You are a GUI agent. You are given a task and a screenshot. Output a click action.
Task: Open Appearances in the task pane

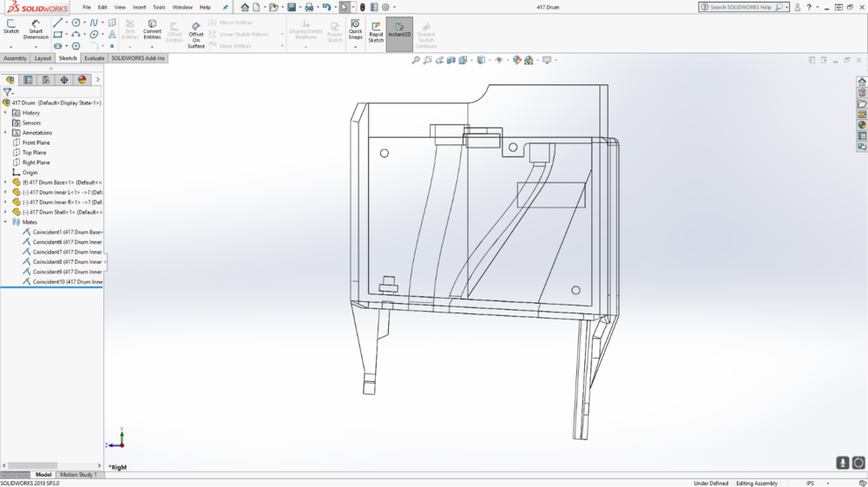pos(862,125)
